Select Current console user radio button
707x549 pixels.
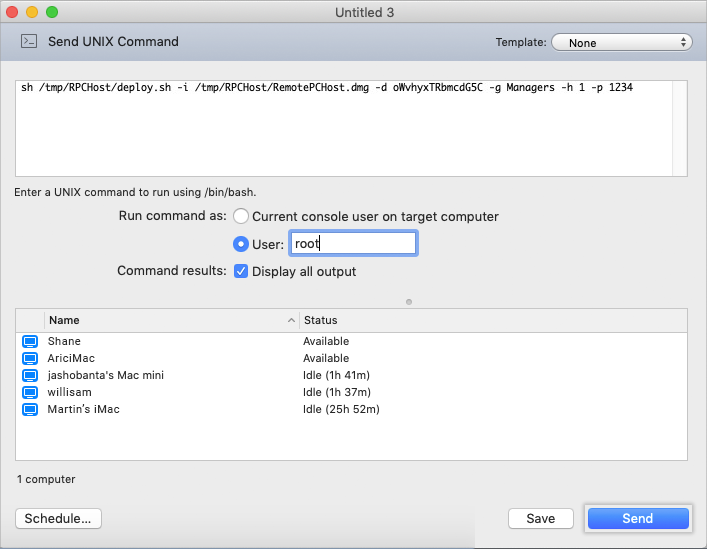click(240, 216)
